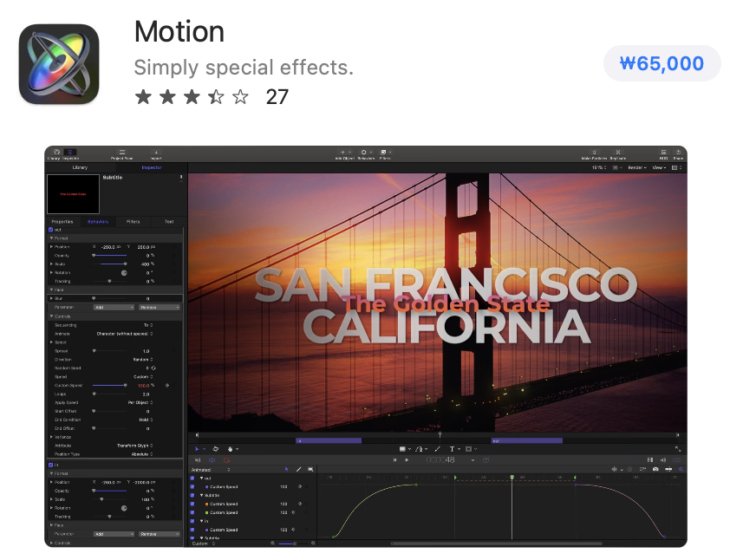Viewport: 730px width, 560px height.
Task: Go to project start in transport
Action: coord(394,460)
